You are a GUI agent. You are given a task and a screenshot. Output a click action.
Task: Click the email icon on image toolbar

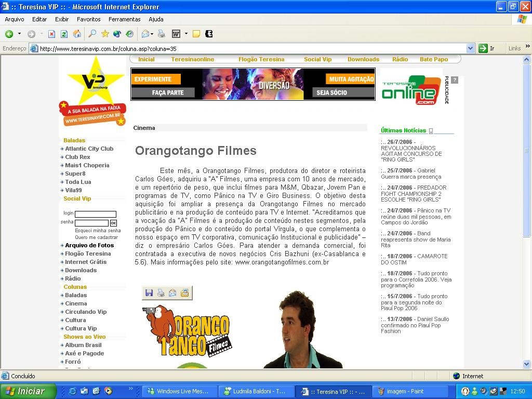172,293
